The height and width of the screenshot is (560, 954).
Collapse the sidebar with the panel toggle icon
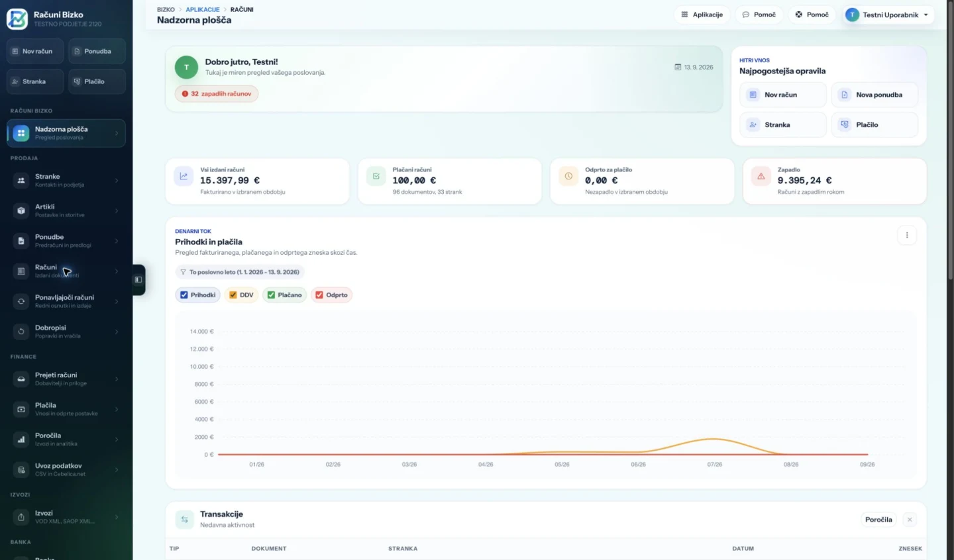point(138,279)
